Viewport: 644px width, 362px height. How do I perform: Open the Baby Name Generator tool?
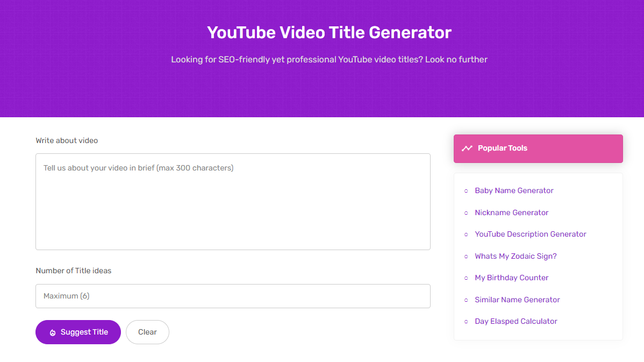tap(514, 190)
